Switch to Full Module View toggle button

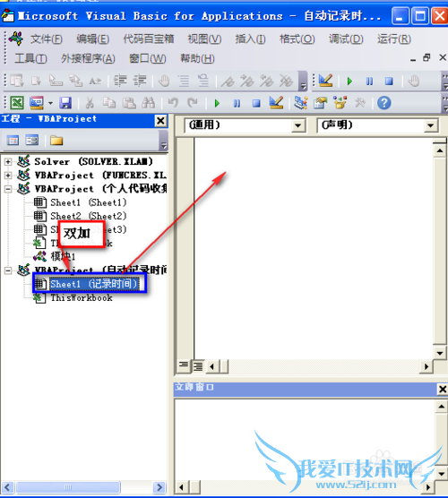198,366
